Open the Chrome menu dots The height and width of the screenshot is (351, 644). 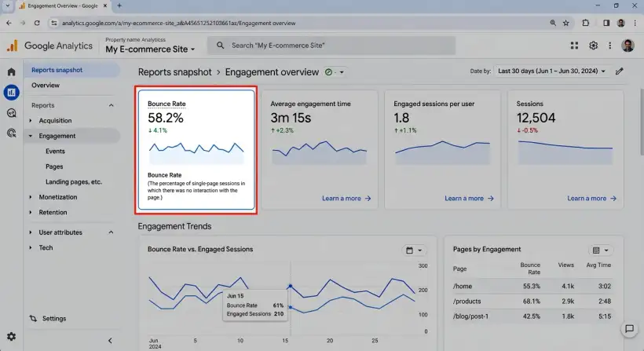pyautogui.click(x=635, y=23)
